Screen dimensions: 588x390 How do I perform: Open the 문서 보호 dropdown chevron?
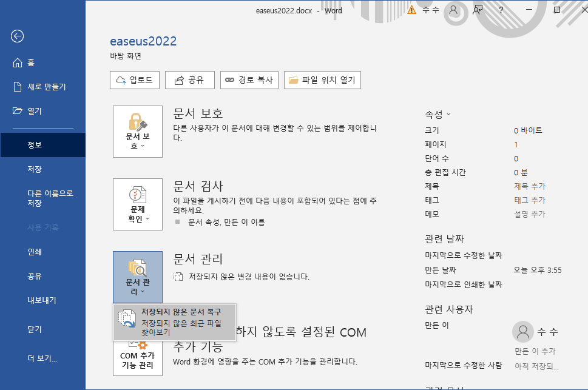(144, 145)
